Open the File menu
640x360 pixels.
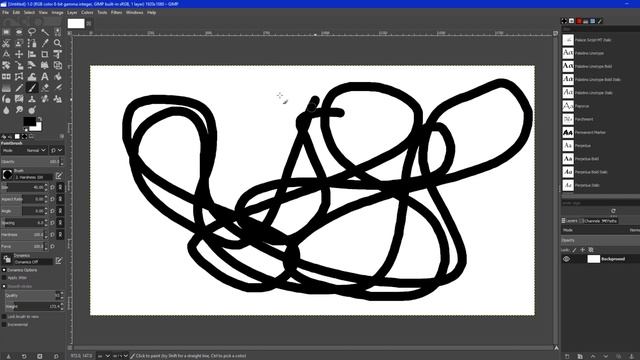[5, 13]
